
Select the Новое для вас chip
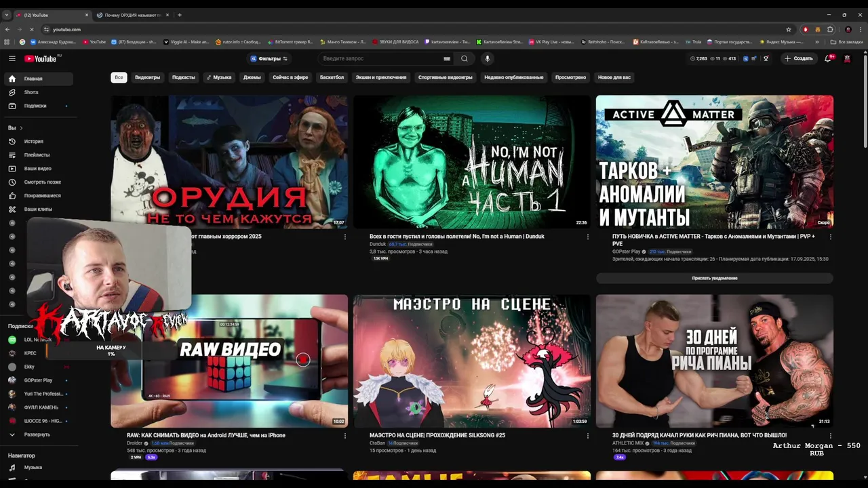[x=614, y=77]
